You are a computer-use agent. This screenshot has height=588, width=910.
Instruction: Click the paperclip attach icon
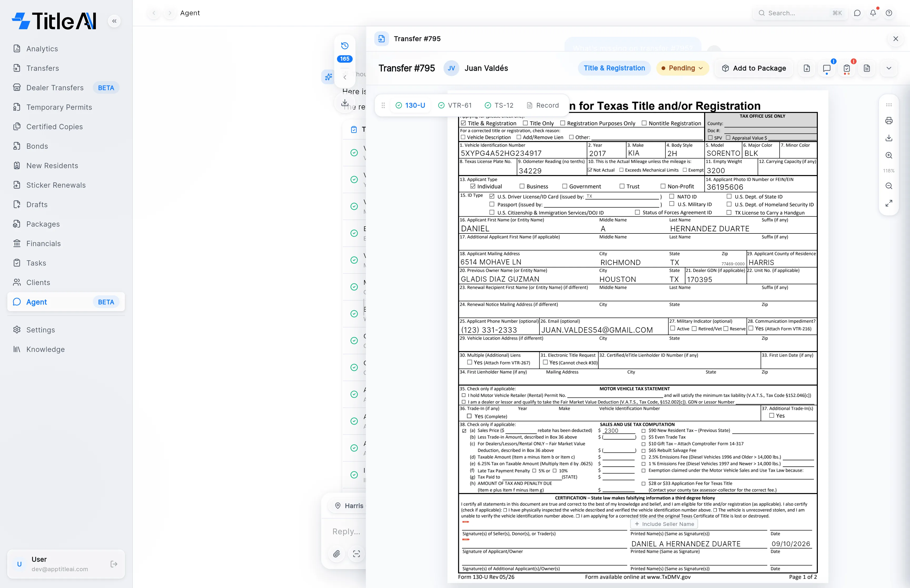[337, 554]
